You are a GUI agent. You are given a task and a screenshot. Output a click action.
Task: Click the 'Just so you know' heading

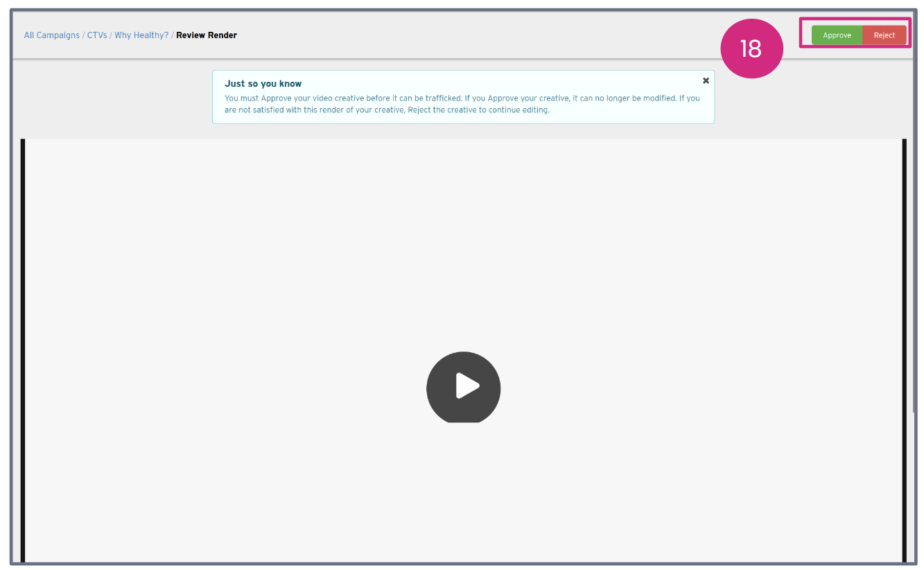pyautogui.click(x=263, y=84)
